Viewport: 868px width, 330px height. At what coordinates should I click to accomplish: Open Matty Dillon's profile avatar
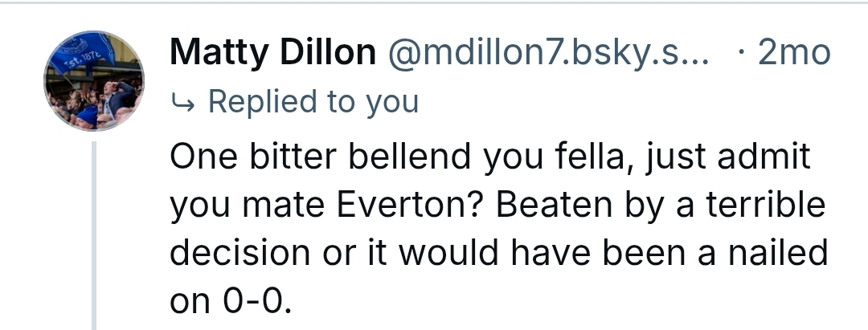[x=94, y=81]
